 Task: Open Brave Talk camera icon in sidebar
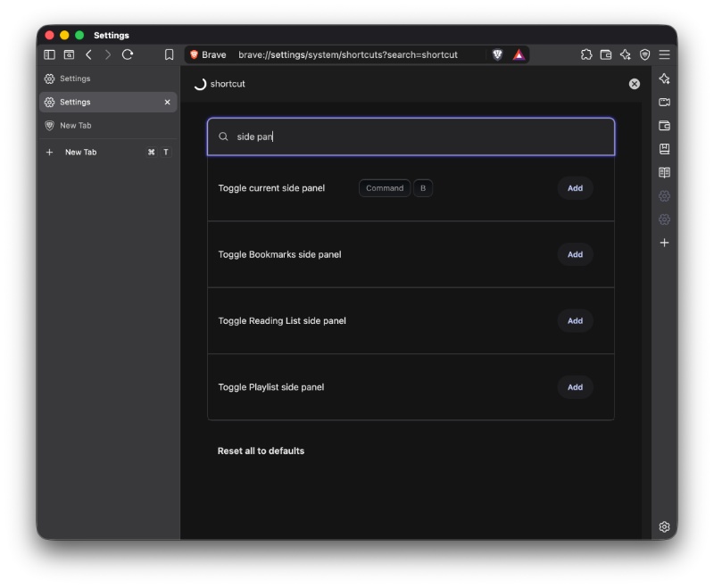[x=664, y=102]
